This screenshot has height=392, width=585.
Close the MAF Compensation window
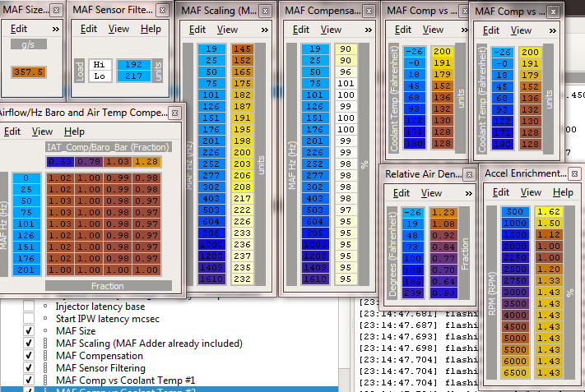369,11
